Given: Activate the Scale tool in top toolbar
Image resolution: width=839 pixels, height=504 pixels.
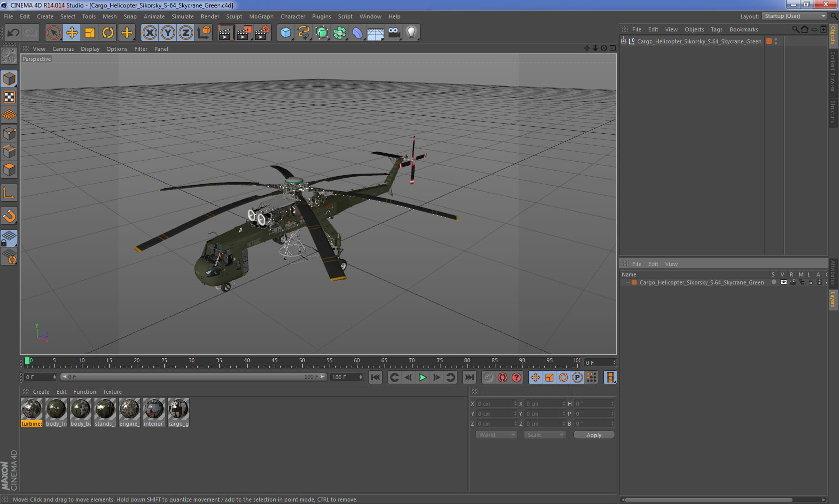Looking at the screenshot, I should coord(90,33).
